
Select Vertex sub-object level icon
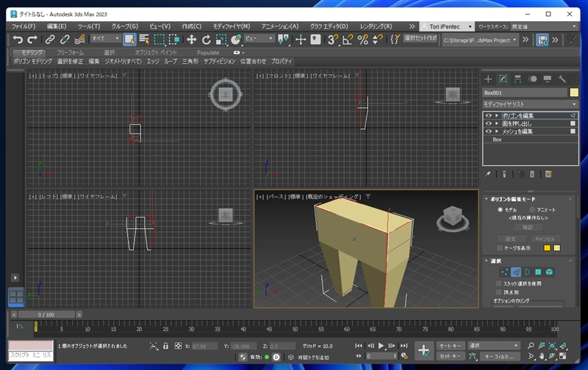505,272
